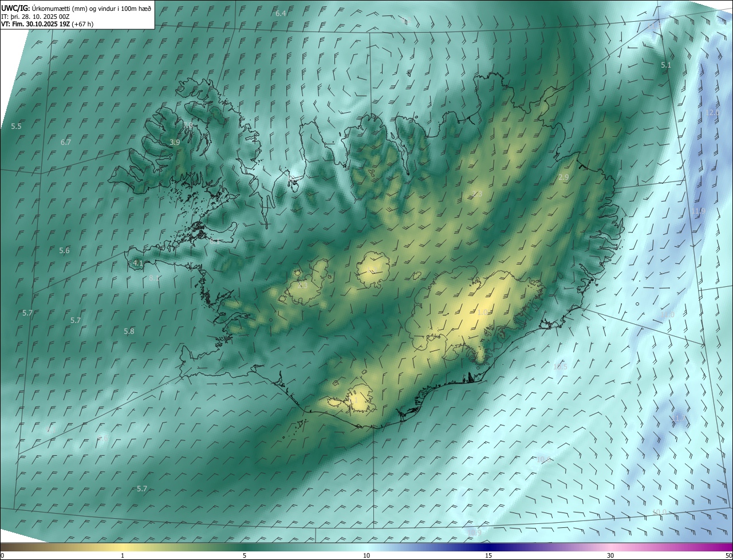Click the 5.5 value label on the map
This screenshot has height=560, width=733.
pos(16,126)
